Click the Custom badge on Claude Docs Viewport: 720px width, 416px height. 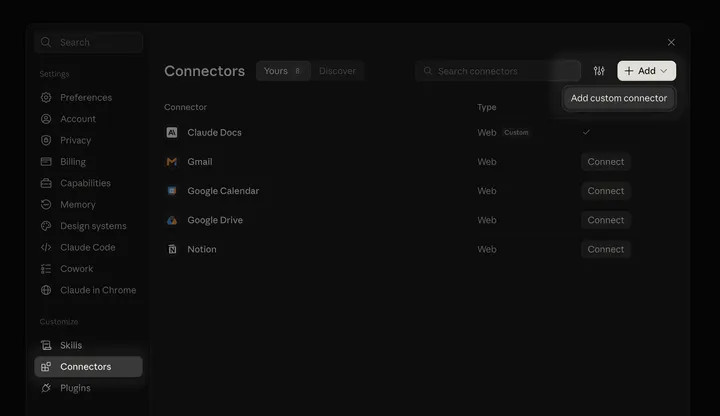(x=516, y=132)
